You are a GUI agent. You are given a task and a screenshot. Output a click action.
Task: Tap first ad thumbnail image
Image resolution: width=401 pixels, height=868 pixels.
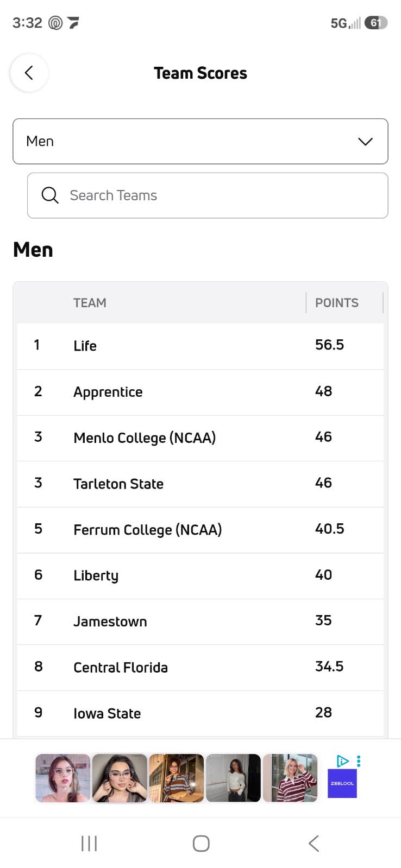tap(63, 778)
